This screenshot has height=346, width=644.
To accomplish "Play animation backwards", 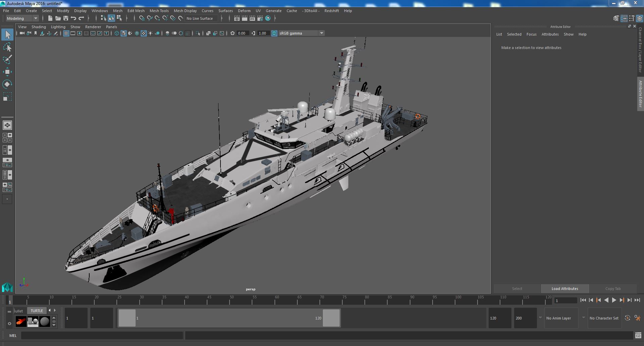I will point(606,300).
